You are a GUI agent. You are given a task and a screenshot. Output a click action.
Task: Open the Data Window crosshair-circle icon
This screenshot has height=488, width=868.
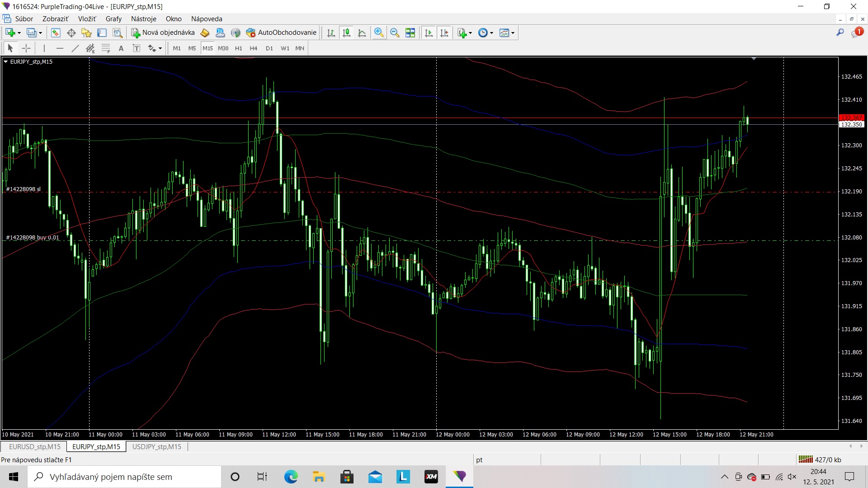(x=71, y=33)
